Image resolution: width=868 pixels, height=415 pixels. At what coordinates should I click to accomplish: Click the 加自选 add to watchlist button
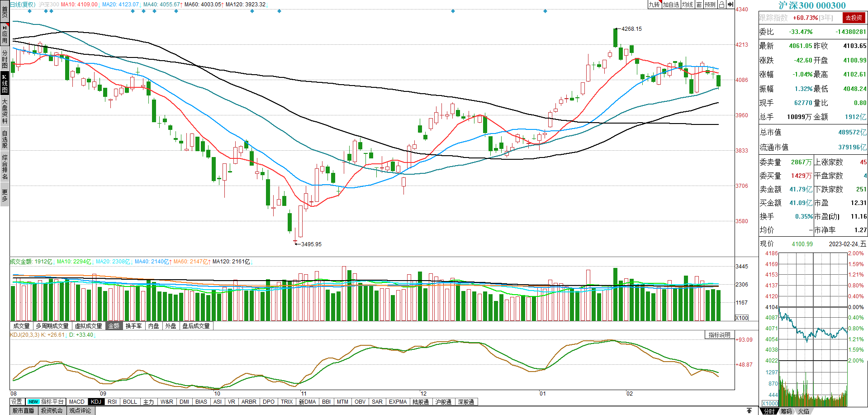pyautogui.click(x=671, y=5)
